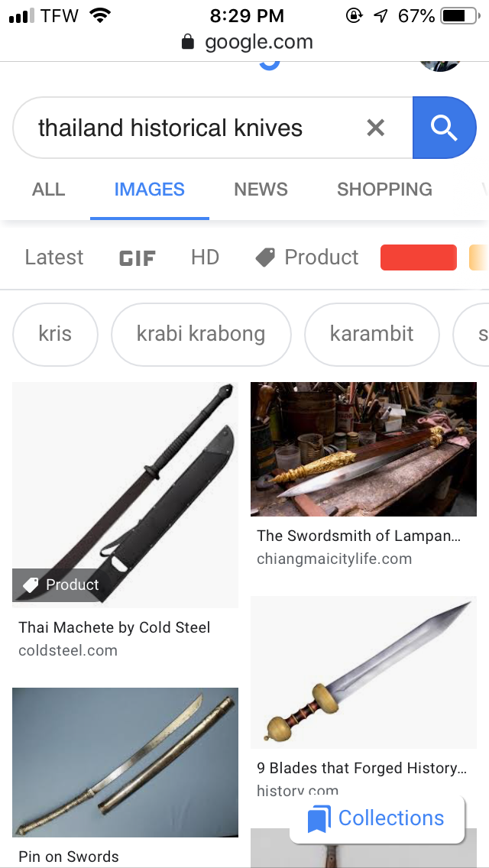Image resolution: width=489 pixels, height=868 pixels.
Task: Select the karambit suggestion chip
Action: pos(371,335)
